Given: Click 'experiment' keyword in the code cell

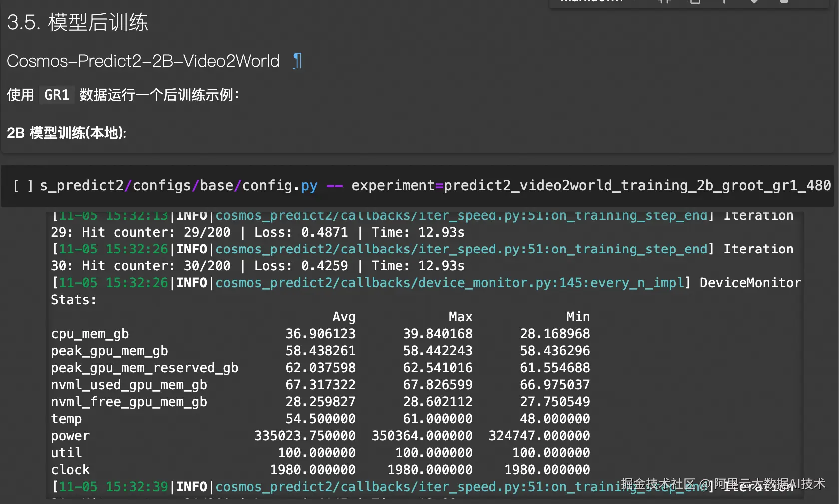Looking at the screenshot, I should pyautogui.click(x=393, y=186).
